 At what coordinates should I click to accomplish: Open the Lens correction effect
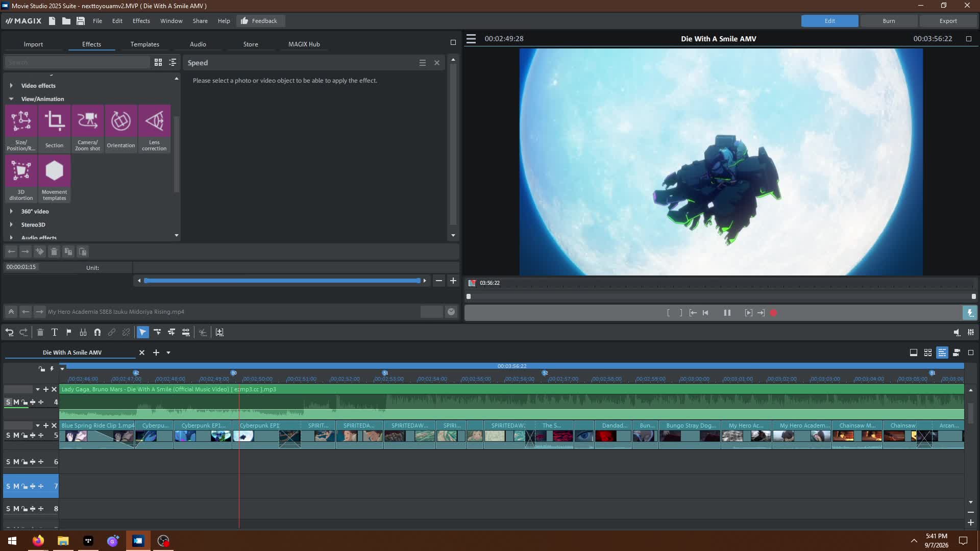click(x=154, y=129)
